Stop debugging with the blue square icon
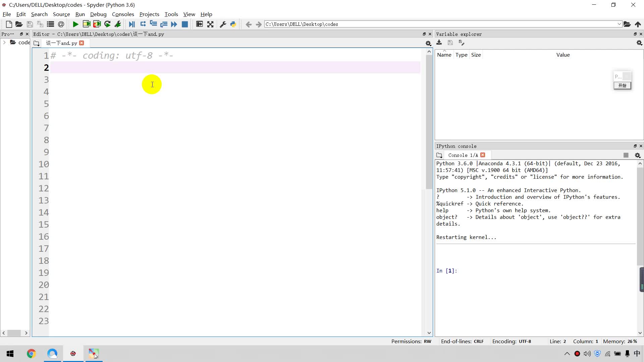The image size is (644, 362). (184, 24)
